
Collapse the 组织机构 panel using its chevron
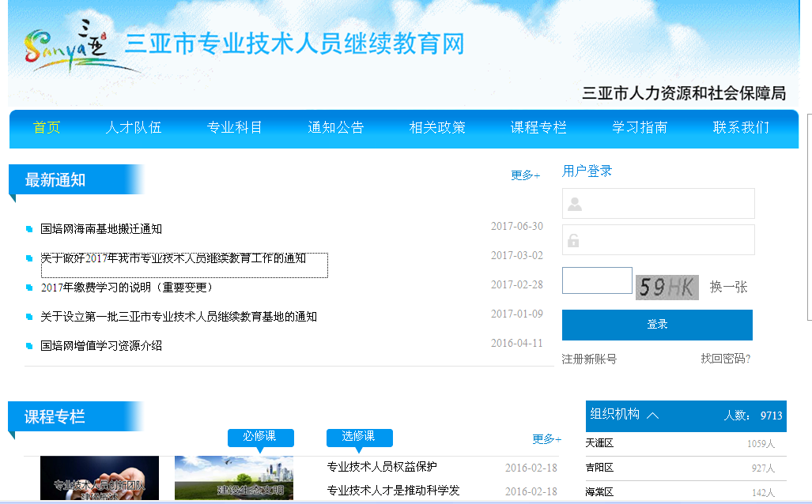point(652,415)
